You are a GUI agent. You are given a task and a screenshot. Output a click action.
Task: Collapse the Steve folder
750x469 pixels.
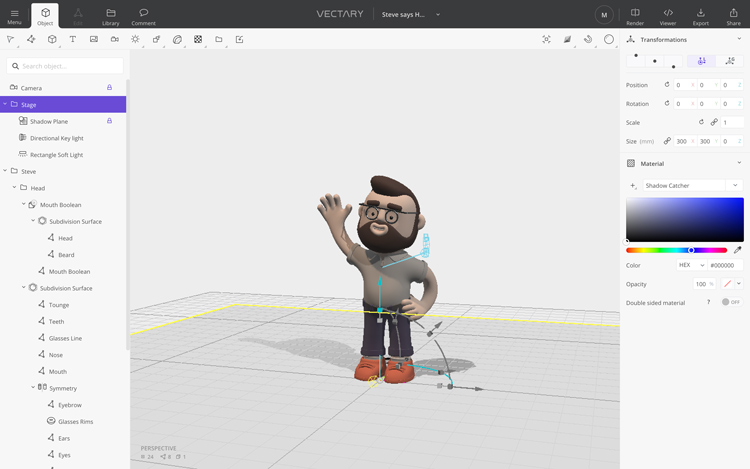click(x=5, y=171)
